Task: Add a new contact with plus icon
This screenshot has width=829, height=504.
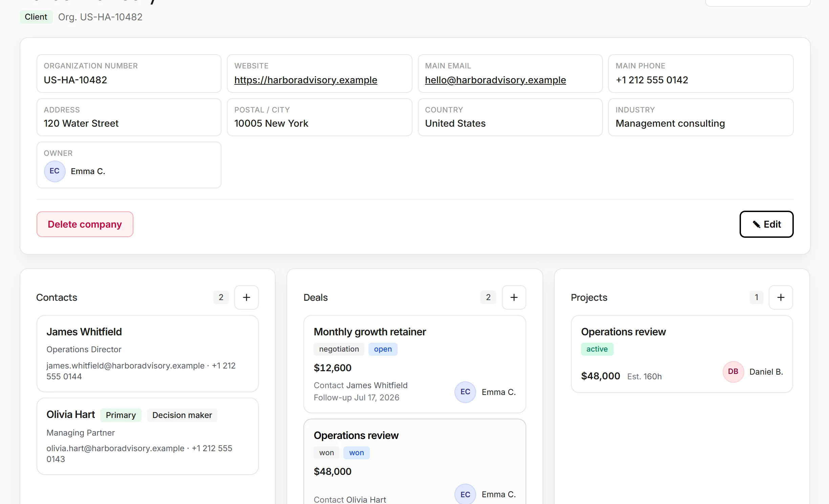Action: pos(246,297)
